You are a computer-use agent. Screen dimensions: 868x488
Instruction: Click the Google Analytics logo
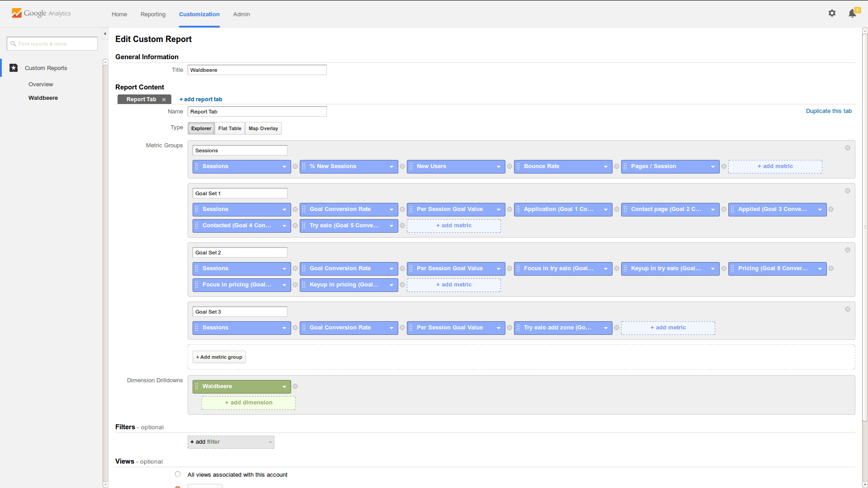41,14
